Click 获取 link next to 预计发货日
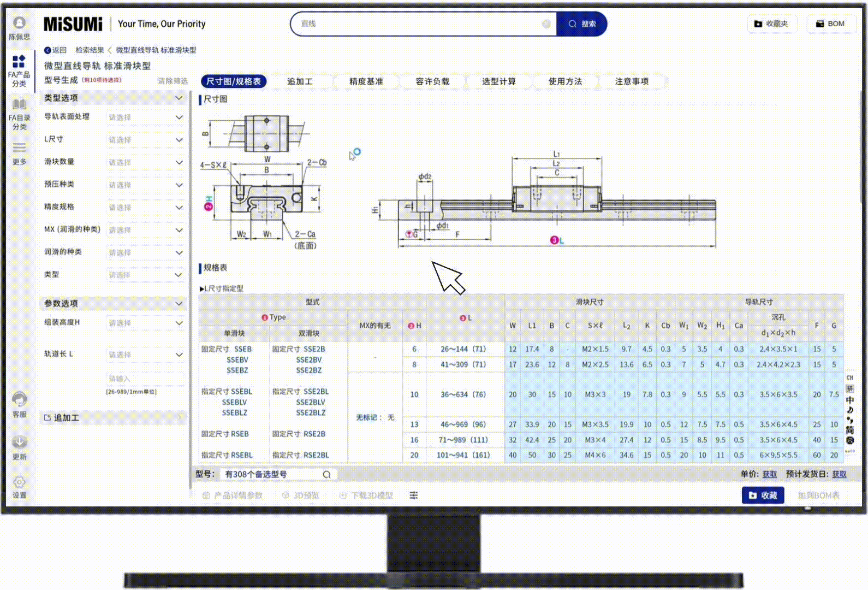The image size is (868, 590). (839, 474)
